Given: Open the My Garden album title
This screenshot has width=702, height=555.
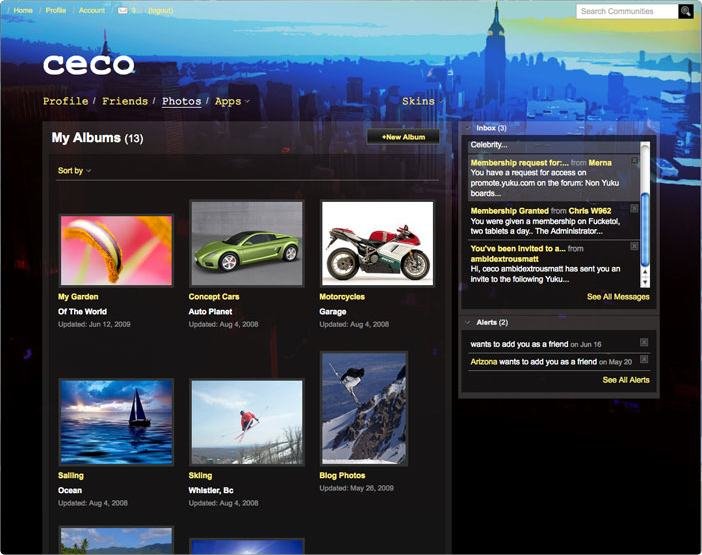Looking at the screenshot, I should pyautogui.click(x=78, y=297).
